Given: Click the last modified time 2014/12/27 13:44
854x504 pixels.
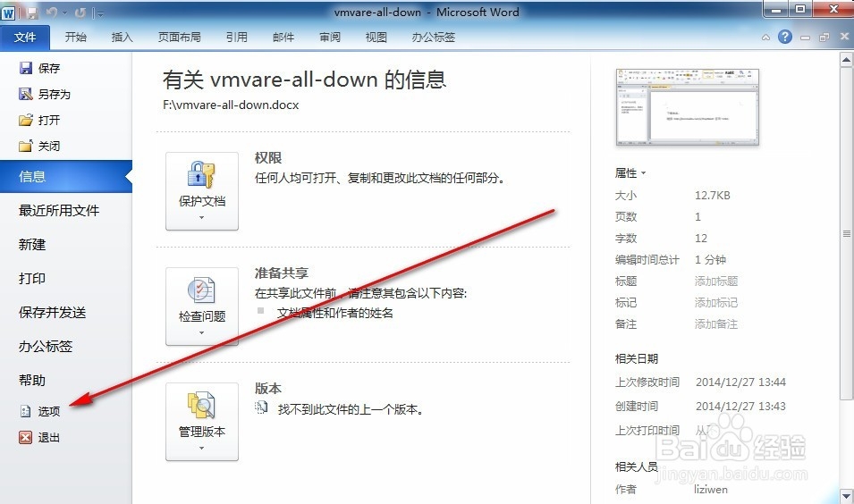Looking at the screenshot, I should [x=740, y=382].
